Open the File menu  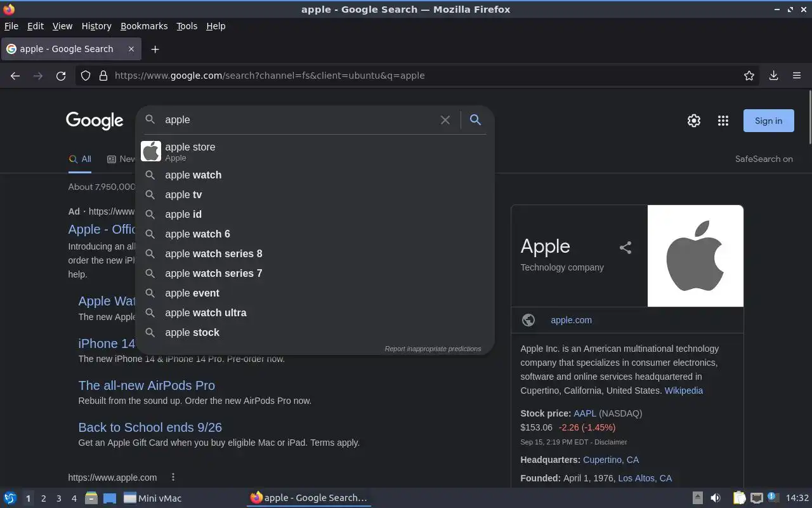pyautogui.click(x=11, y=26)
